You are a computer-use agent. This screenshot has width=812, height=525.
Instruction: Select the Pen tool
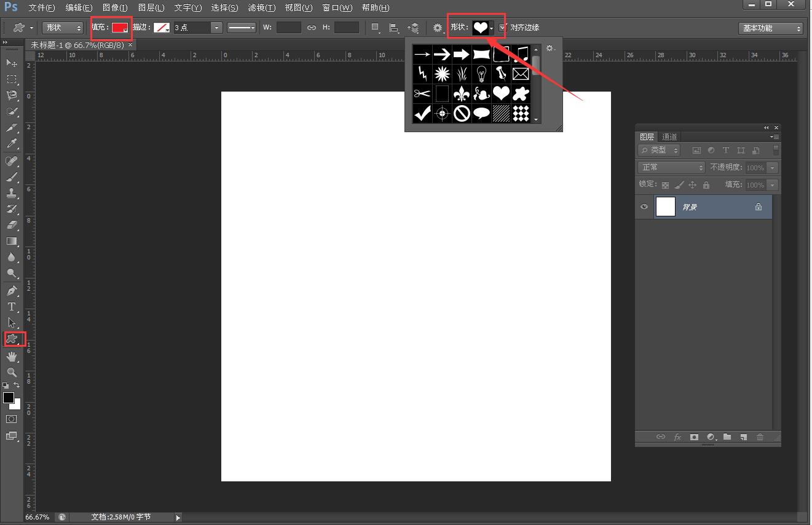tap(12, 291)
